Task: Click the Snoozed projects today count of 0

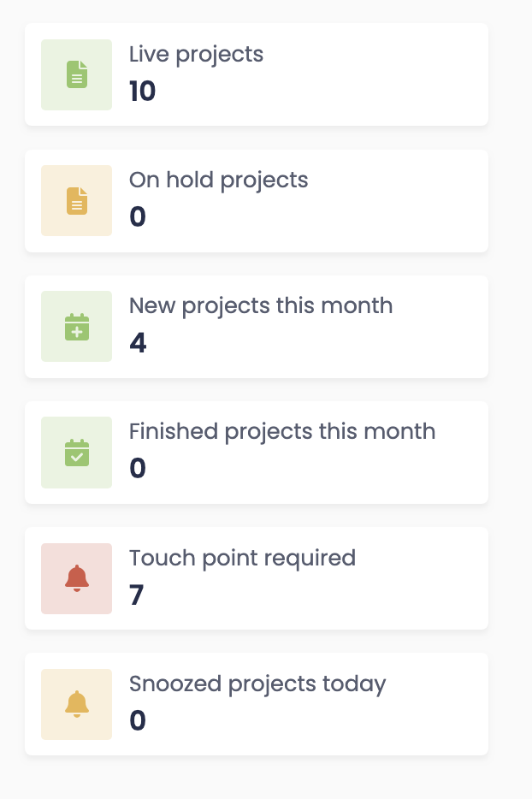Action: point(138,720)
